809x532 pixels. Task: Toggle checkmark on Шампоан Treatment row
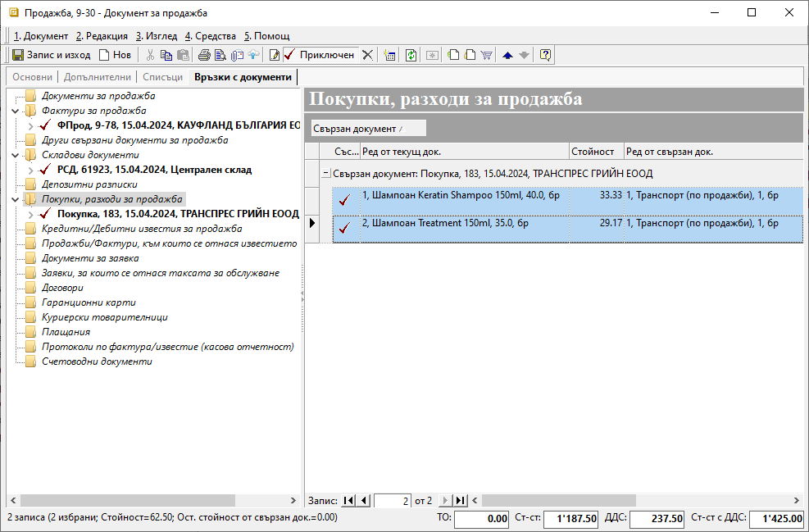344,228
